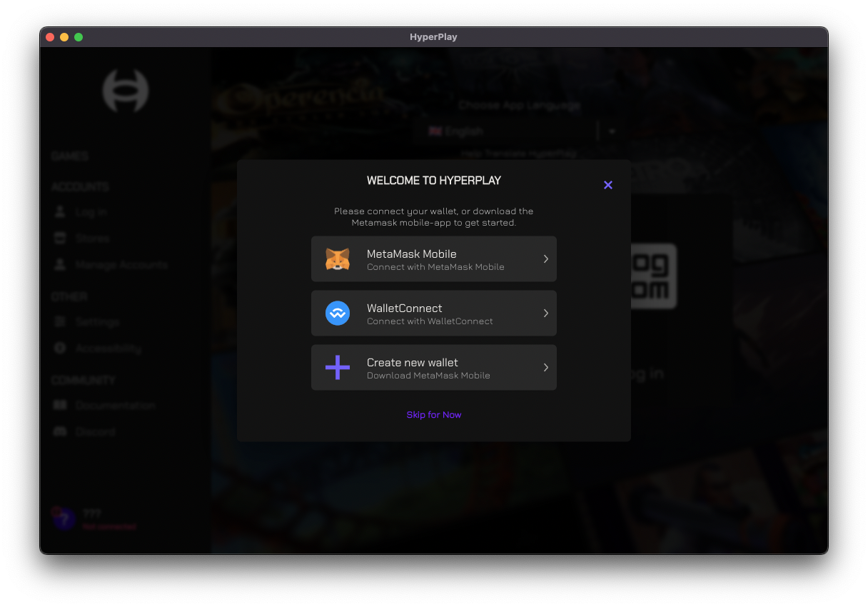The height and width of the screenshot is (607, 868).
Task: Click the 'Choose App Language' label
Action: pos(520,105)
